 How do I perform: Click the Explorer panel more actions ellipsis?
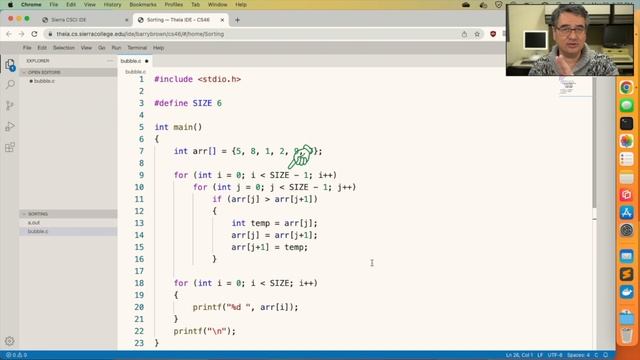110,61
